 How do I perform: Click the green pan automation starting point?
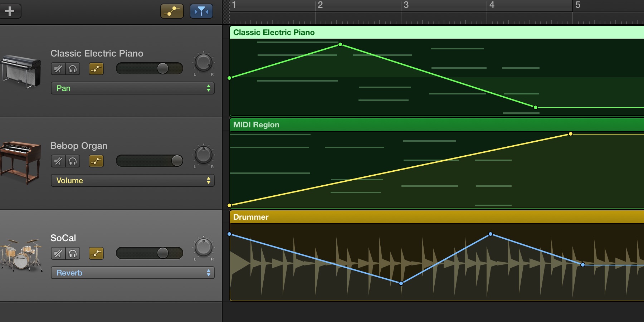[229, 78]
